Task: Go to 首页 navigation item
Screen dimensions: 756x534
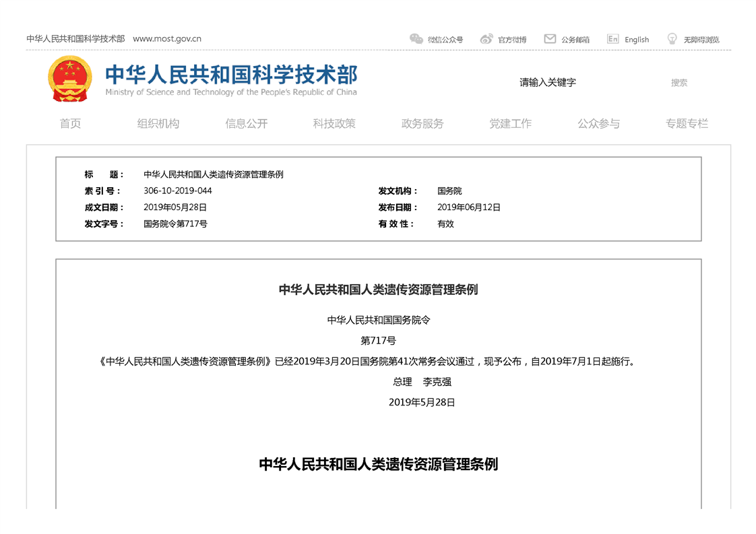Action: [70, 123]
